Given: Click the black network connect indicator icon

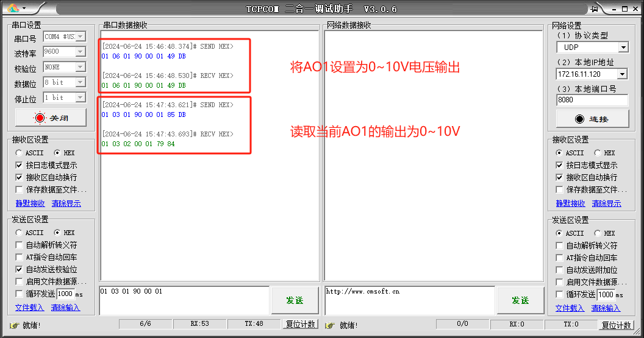Looking at the screenshot, I should pos(579,119).
